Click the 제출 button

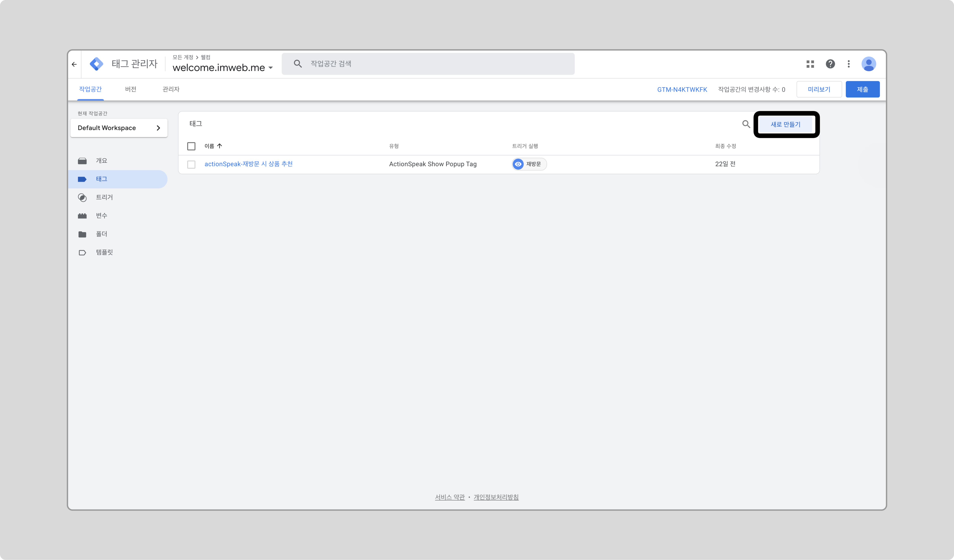[863, 89]
